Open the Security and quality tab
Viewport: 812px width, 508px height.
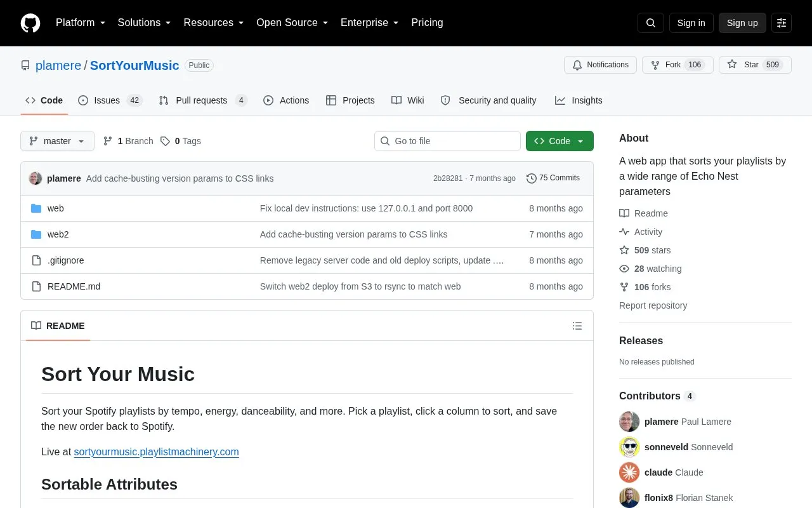[x=488, y=100]
